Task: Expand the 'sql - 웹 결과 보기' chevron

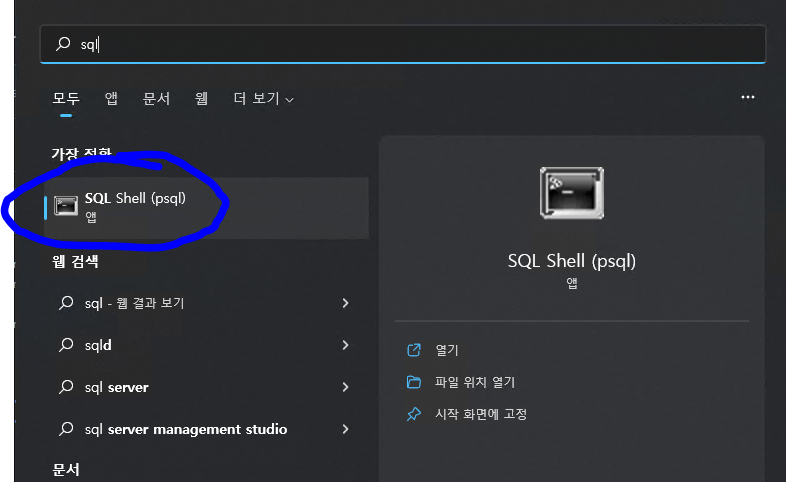Action: pos(345,303)
